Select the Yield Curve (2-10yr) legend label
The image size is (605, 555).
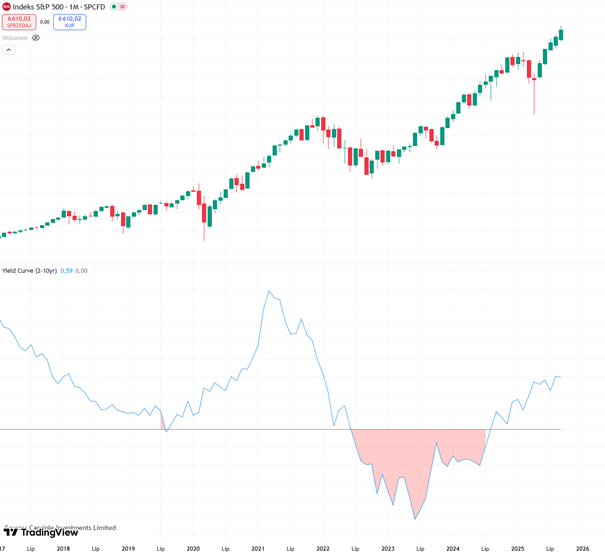click(29, 271)
